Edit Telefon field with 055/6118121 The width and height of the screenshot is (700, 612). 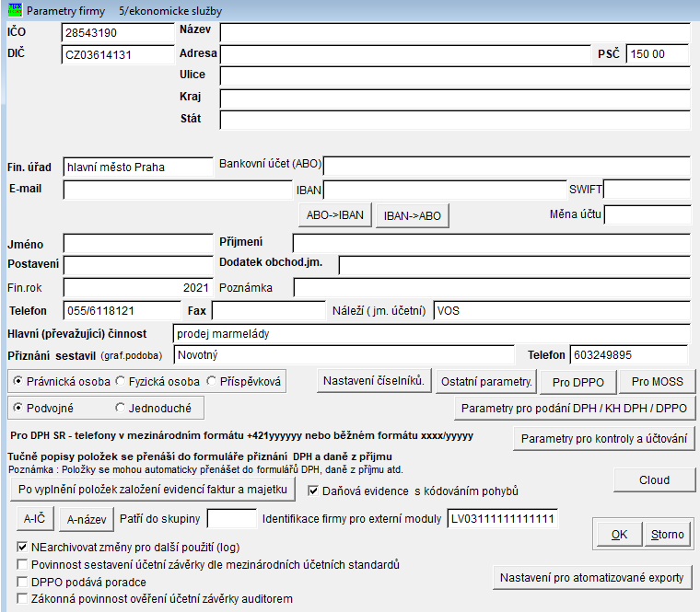(x=122, y=311)
